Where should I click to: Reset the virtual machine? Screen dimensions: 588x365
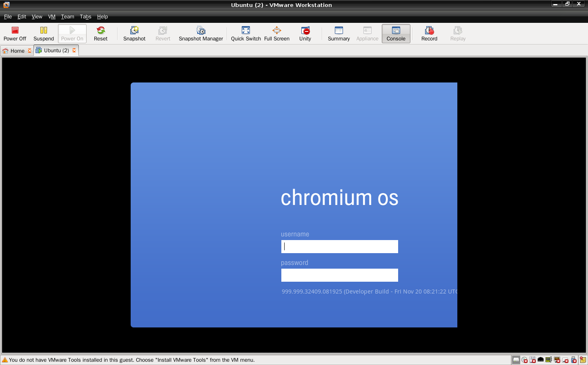coord(100,33)
